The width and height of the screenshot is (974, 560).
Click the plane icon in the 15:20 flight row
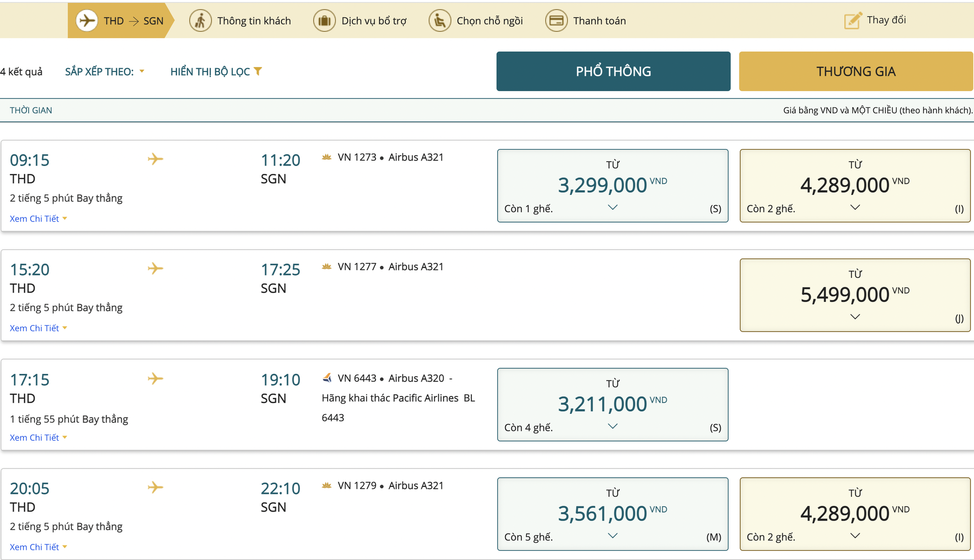click(155, 268)
